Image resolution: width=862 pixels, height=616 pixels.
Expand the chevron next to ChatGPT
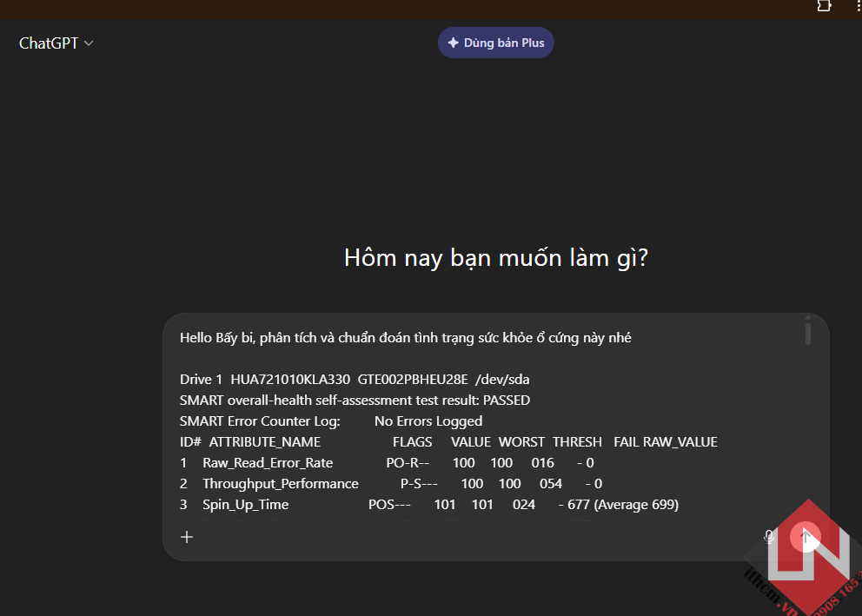coord(89,43)
